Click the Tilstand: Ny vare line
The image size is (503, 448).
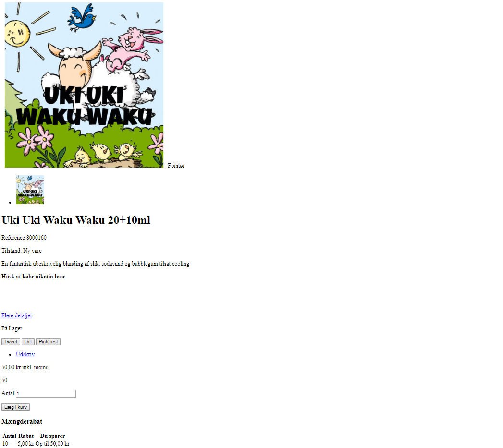pos(22,251)
